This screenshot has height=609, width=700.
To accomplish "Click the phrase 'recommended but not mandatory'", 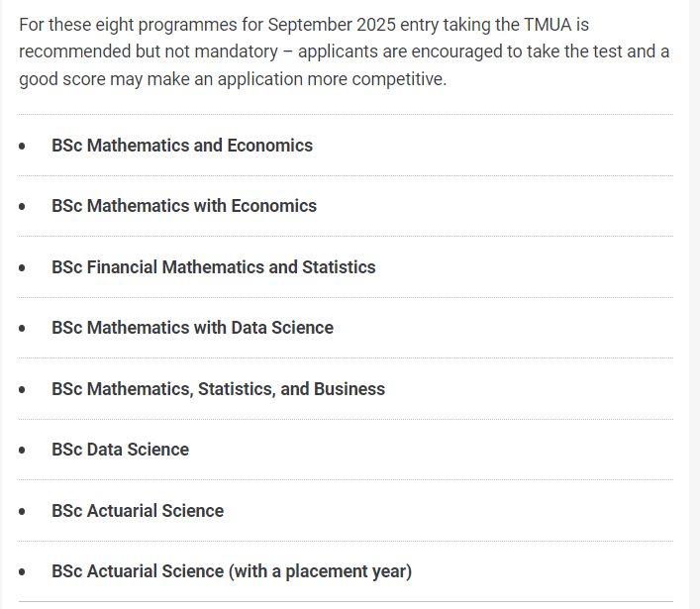I will 149,51.
